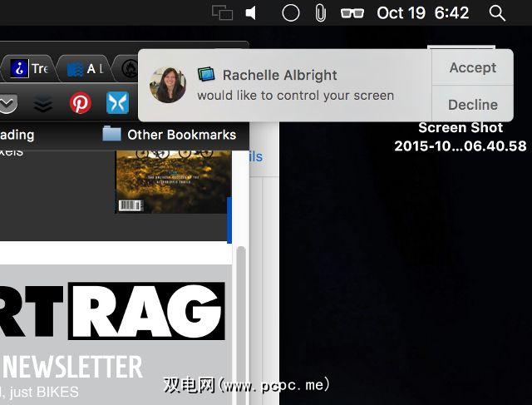Click the Buffer stacked layers extension icon

43,104
